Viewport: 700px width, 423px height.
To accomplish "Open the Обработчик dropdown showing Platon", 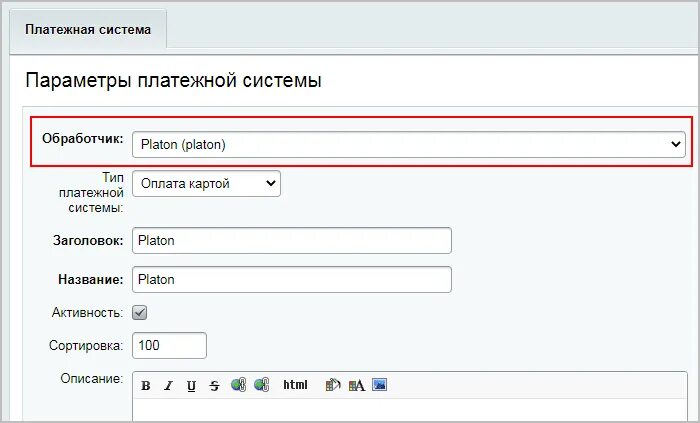I will point(408,145).
